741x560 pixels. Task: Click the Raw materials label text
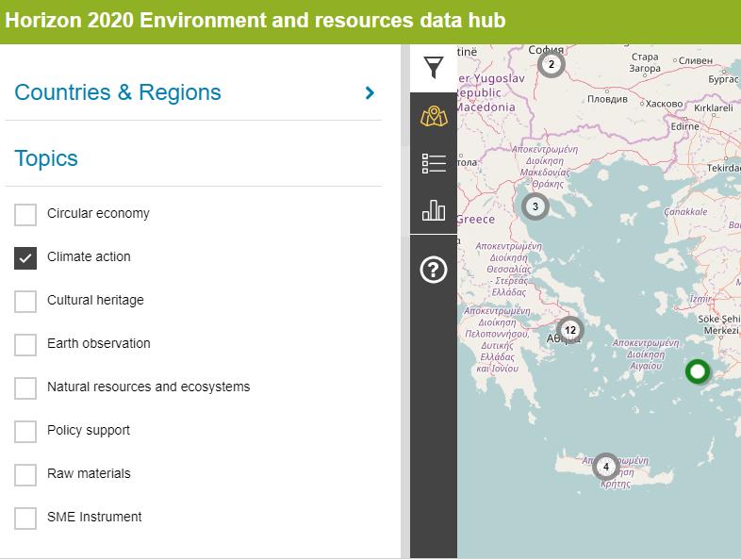[89, 473]
